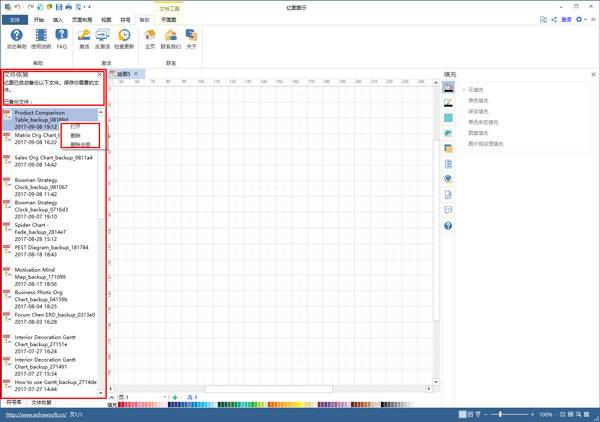Screen dimensions: 600x422
Task: Open the 使用说明 user manual icon
Action: tap(41, 39)
